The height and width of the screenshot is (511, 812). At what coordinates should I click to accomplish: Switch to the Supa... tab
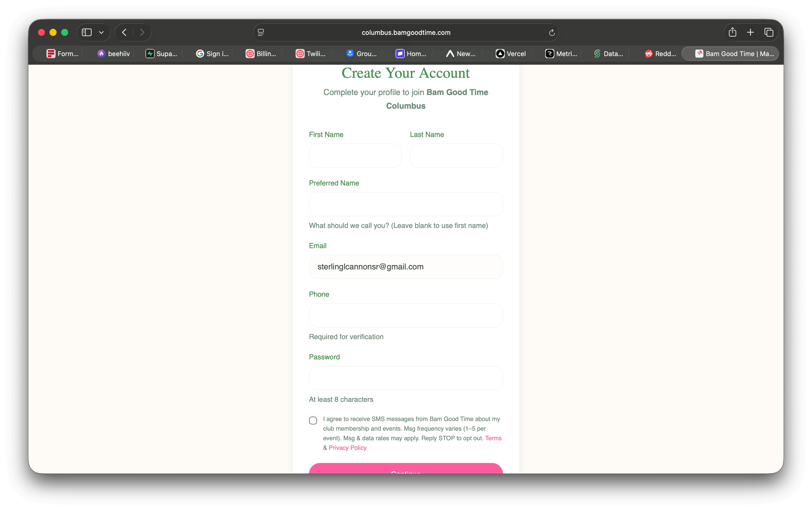click(161, 54)
